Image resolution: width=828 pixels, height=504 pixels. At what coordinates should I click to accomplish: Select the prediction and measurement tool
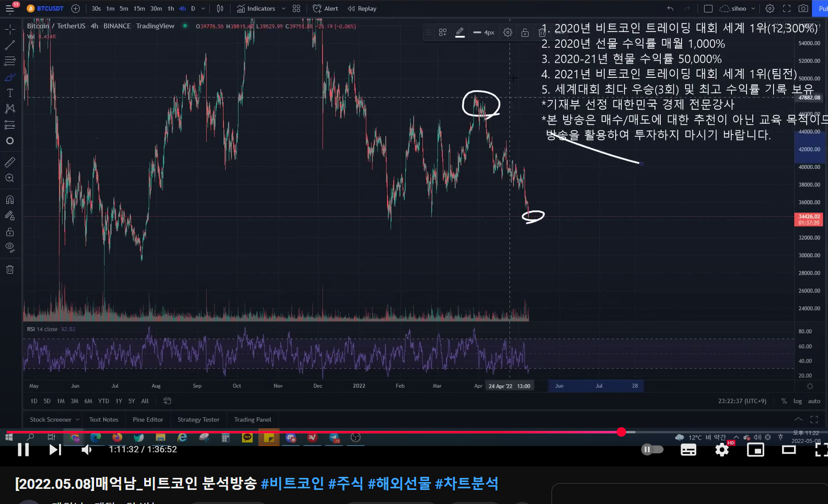[10, 125]
